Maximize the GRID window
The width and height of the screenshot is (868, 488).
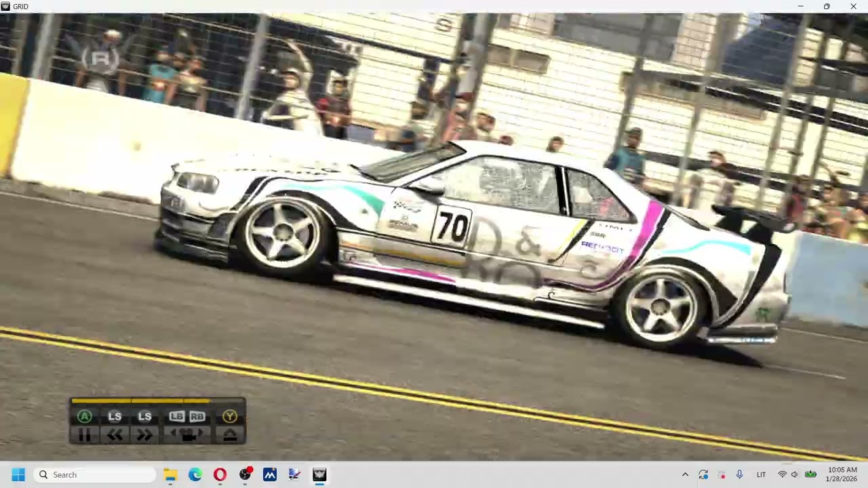[827, 7]
